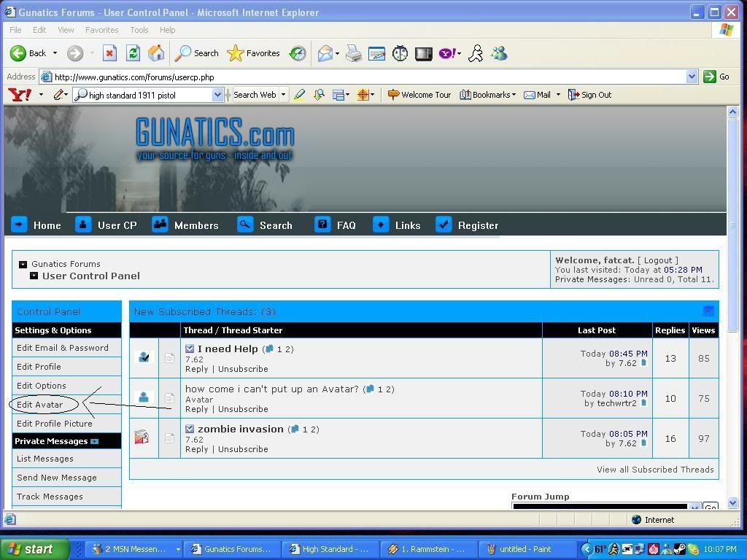This screenshot has height=560, width=747.
Task: Expand the Yahoo Mail dropdown arrow
Action: point(558,95)
